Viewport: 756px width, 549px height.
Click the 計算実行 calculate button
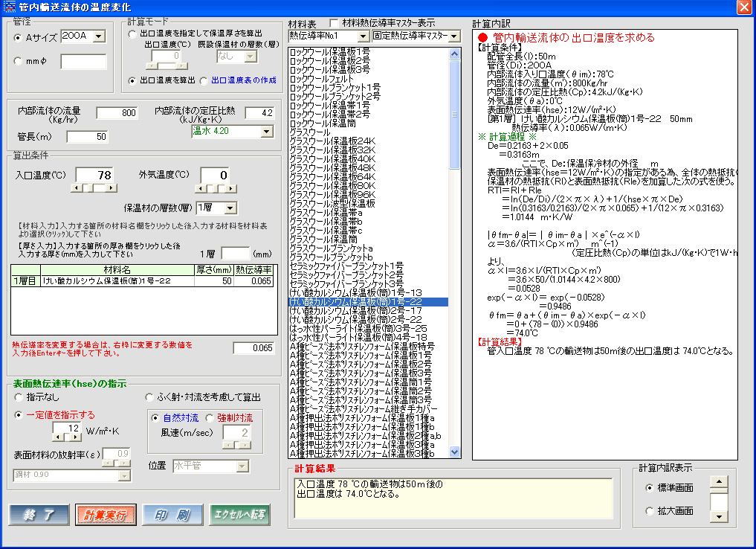coord(100,515)
